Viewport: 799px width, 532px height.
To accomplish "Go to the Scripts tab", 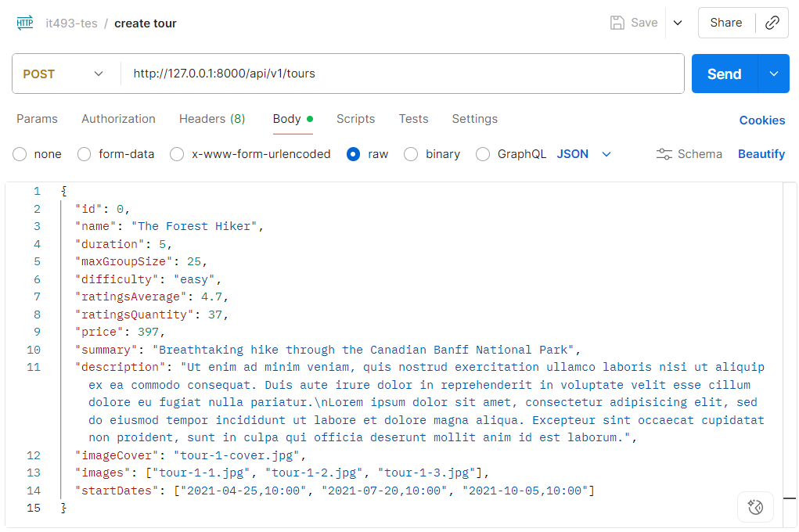I will [x=355, y=119].
